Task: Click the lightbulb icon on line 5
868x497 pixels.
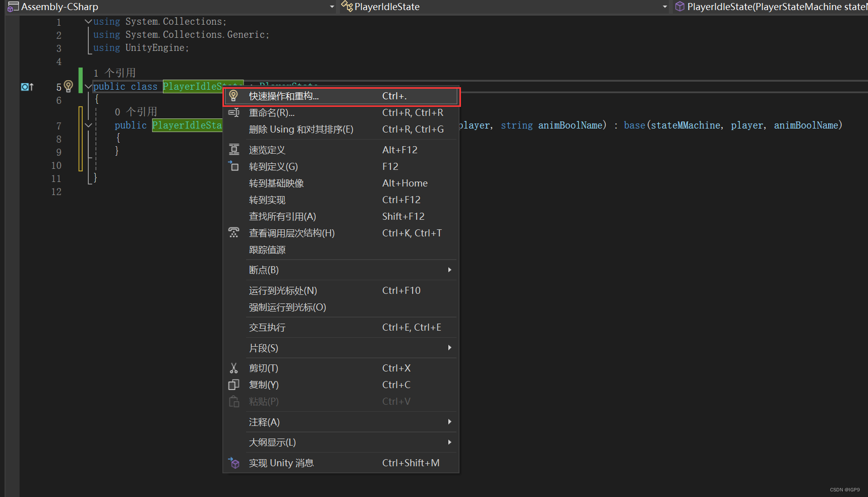Action: tap(69, 86)
